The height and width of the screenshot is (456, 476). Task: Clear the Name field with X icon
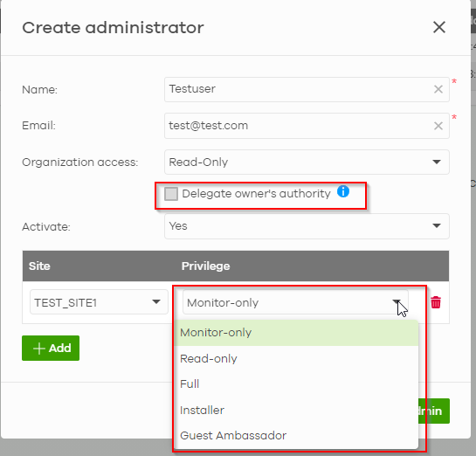click(438, 89)
